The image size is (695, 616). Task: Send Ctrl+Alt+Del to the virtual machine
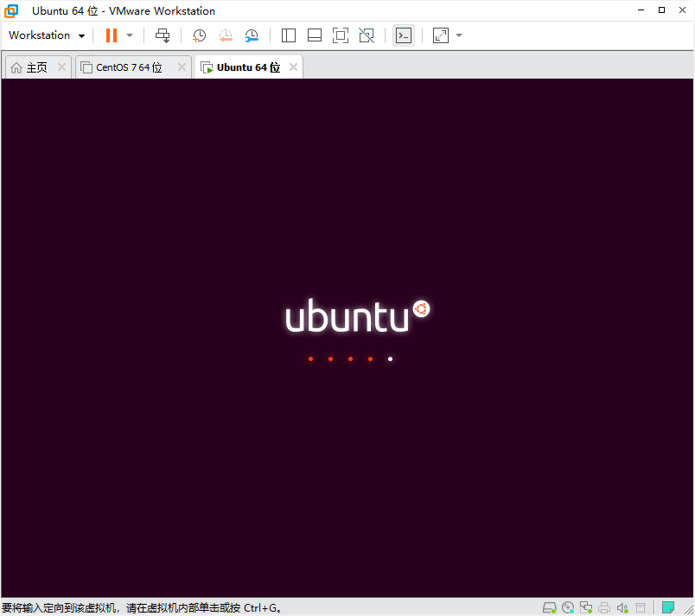163,35
